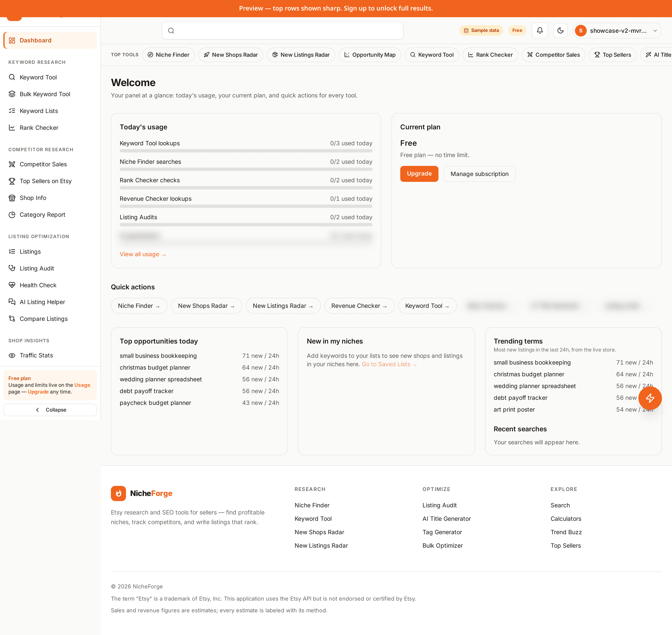Click Manage subscription button

pyautogui.click(x=479, y=174)
